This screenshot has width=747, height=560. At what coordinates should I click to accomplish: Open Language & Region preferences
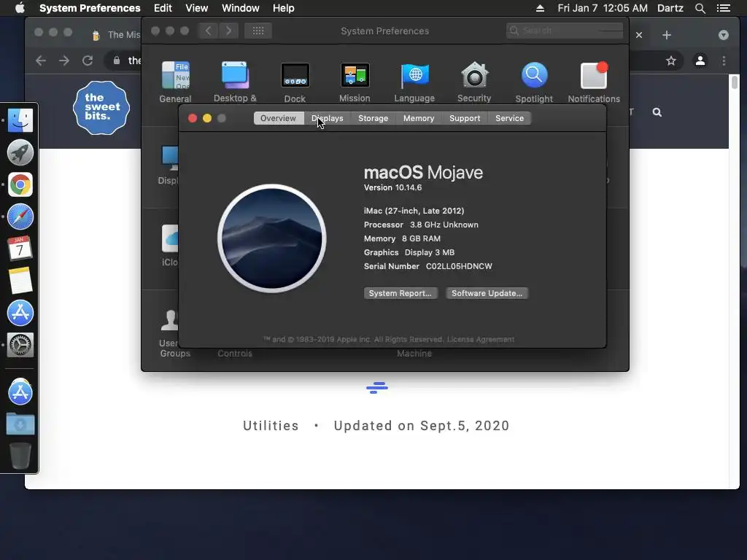click(x=414, y=82)
